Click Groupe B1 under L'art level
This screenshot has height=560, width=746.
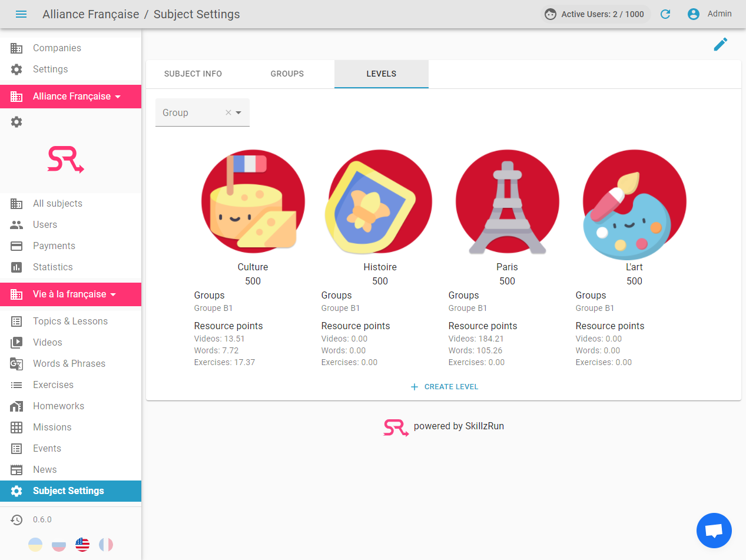595,308
